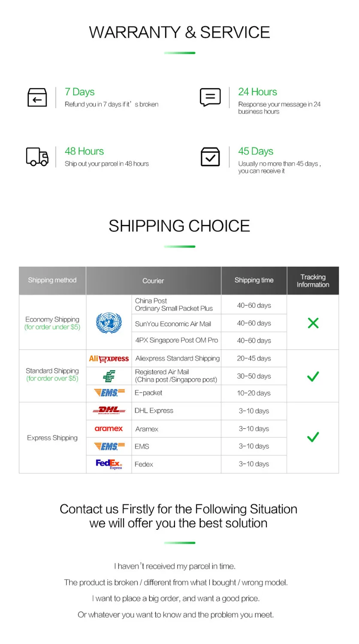Click the Shipping time column header
The image size is (359, 644).
254,280
